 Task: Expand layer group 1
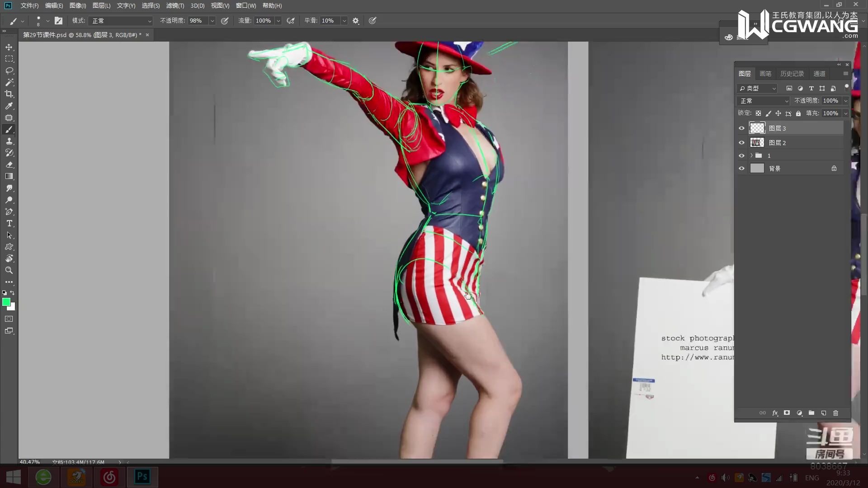point(751,155)
